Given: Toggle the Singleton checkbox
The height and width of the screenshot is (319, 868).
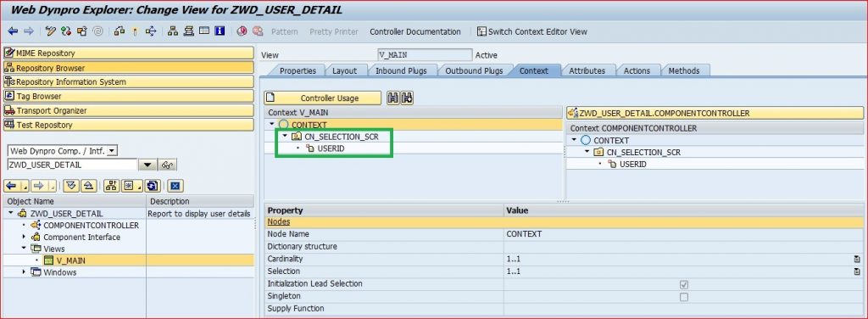Looking at the screenshot, I should (x=684, y=297).
